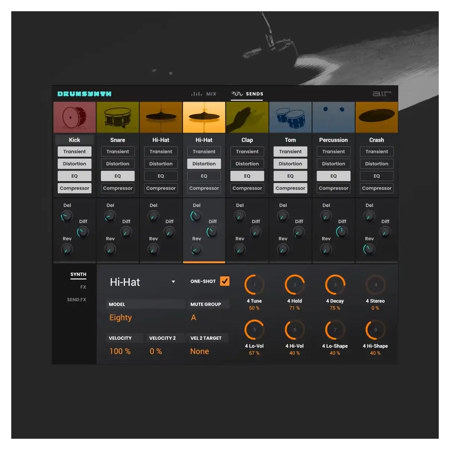Image resolution: width=450 pixels, height=450 pixels.
Task: Select the Crash cymbal pad
Action: [x=377, y=117]
